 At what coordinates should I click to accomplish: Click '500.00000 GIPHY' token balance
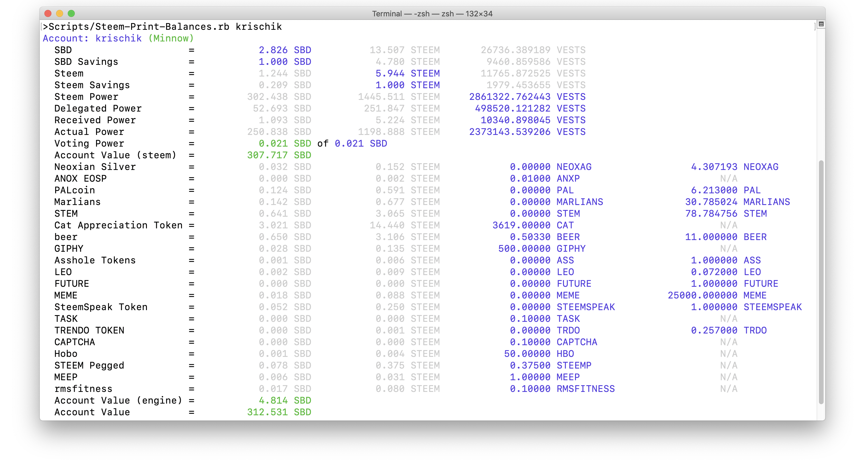(541, 249)
